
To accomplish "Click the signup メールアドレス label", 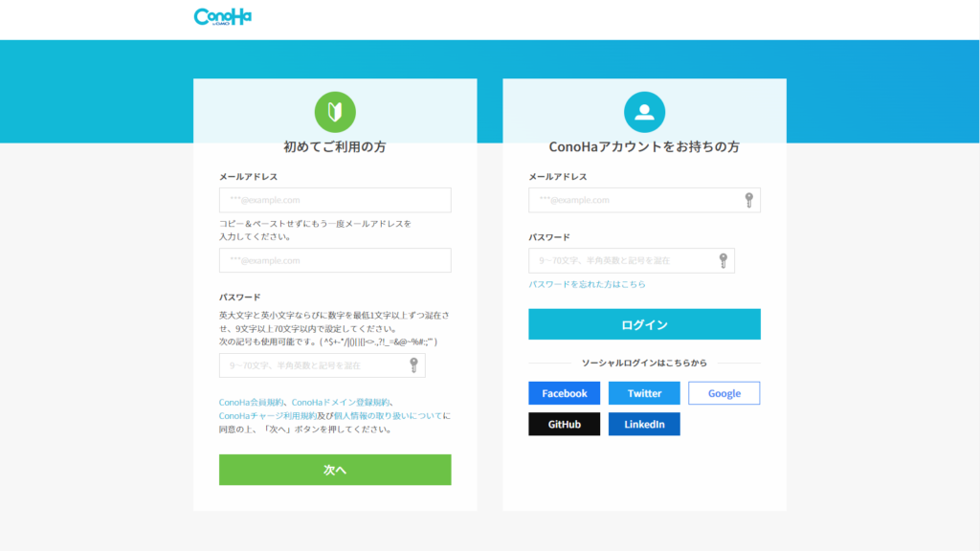I will tap(248, 177).
